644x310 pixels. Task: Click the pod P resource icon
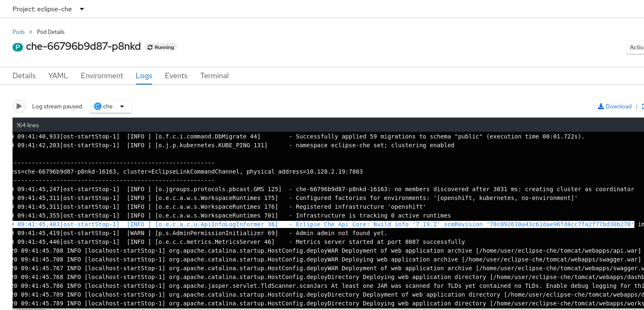point(17,47)
